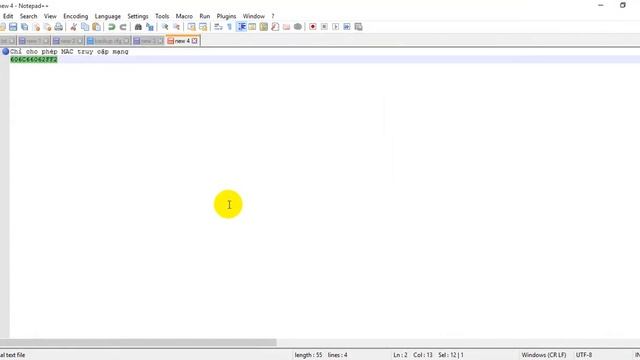Click the Print toolbar icon
This screenshot has height=360, width=640.
[59, 27]
